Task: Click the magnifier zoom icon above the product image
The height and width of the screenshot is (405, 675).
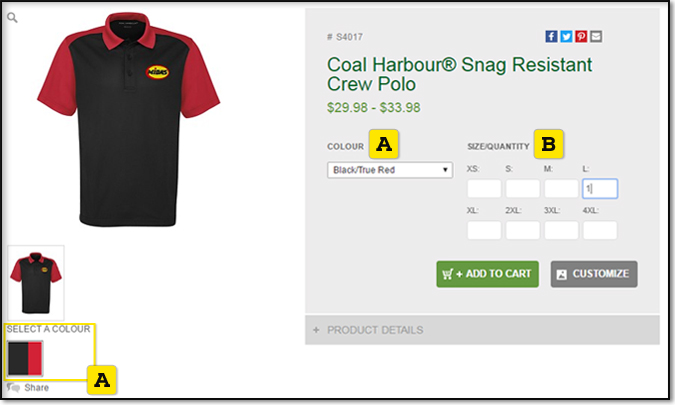Action: point(12,17)
